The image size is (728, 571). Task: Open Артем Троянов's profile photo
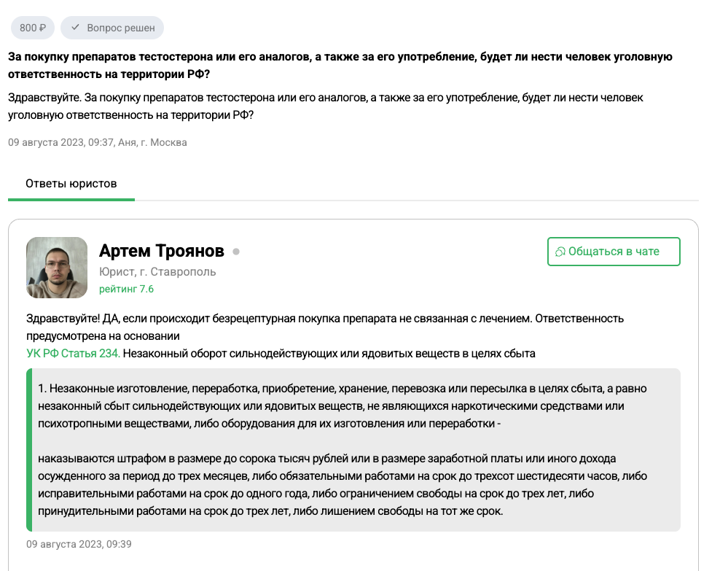[x=57, y=268]
